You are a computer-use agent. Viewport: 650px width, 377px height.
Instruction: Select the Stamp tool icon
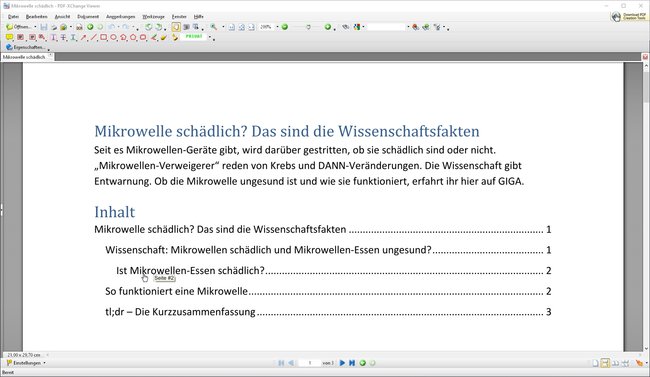pos(175,37)
